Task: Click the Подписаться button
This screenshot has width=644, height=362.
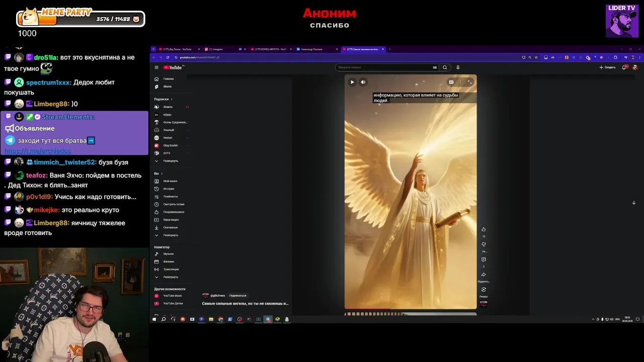Action: point(238,296)
